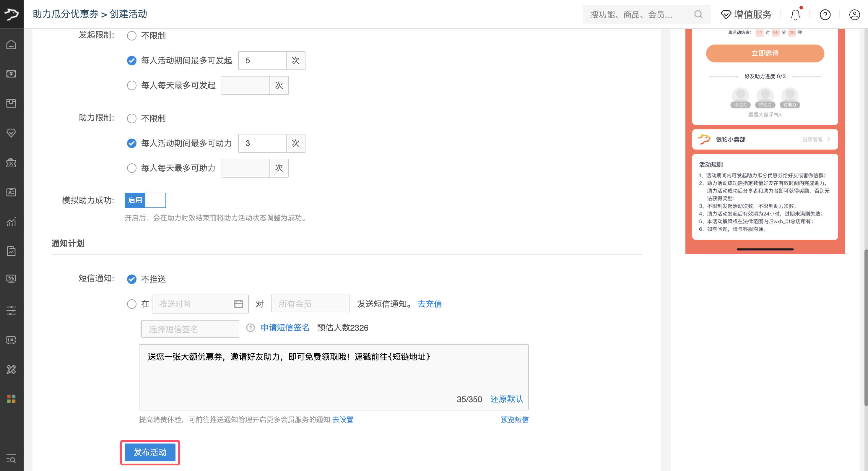Click help icon beside 申请短信签名
868x471 pixels.
[250, 327]
